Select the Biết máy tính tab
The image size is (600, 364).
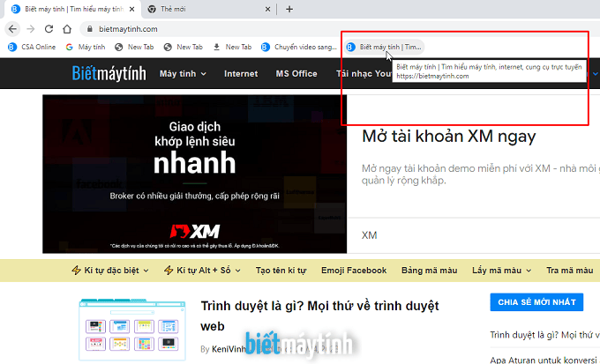click(x=72, y=9)
